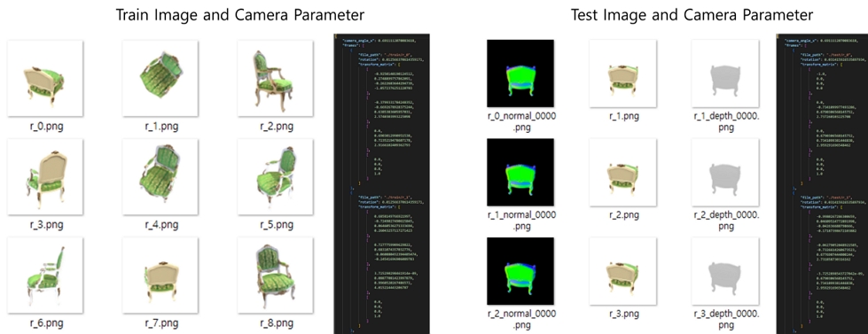
Task: Select the r_0.png chair thumbnail
Action: [45, 78]
